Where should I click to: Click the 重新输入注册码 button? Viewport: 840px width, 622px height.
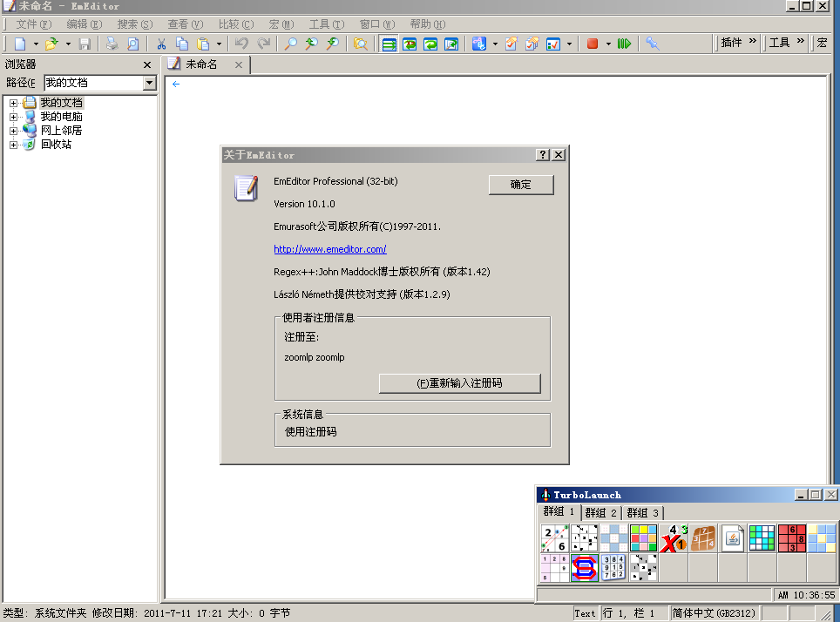pos(459,383)
